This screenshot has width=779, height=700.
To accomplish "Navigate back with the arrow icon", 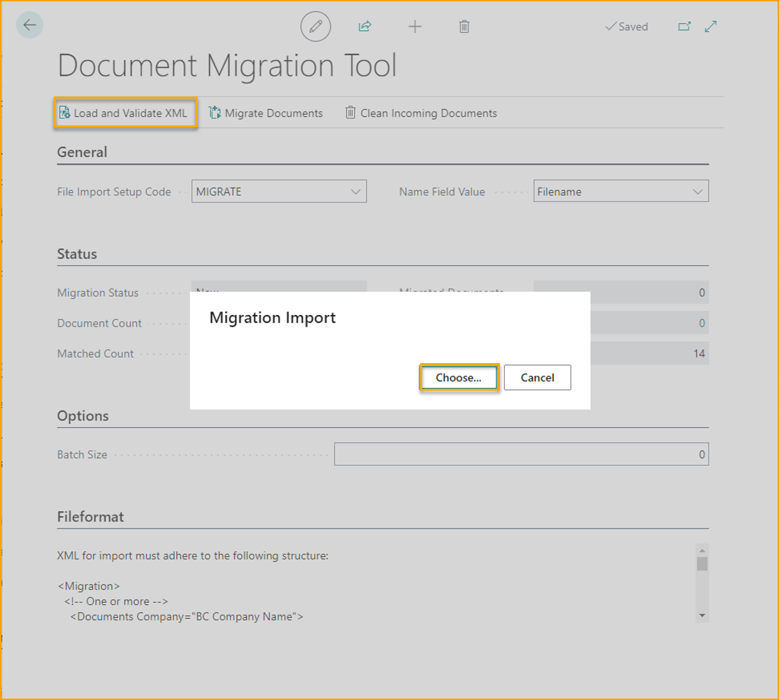I will [29, 25].
